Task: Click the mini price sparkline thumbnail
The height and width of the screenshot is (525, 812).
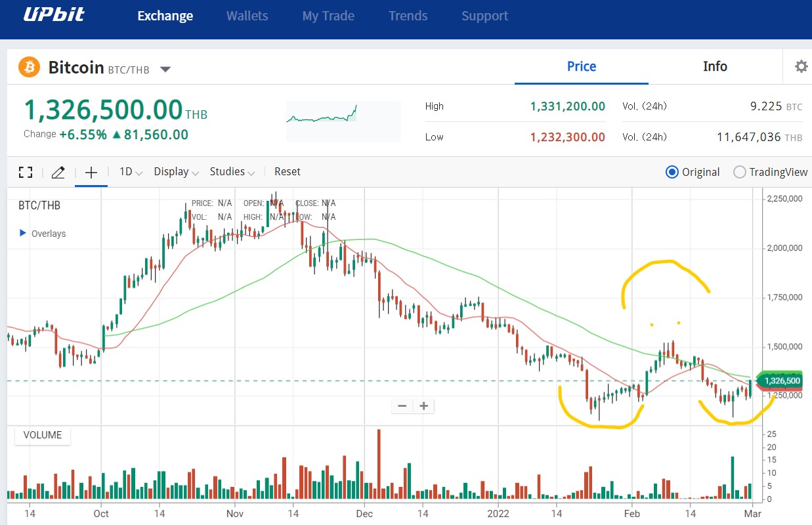Action: tap(343, 121)
